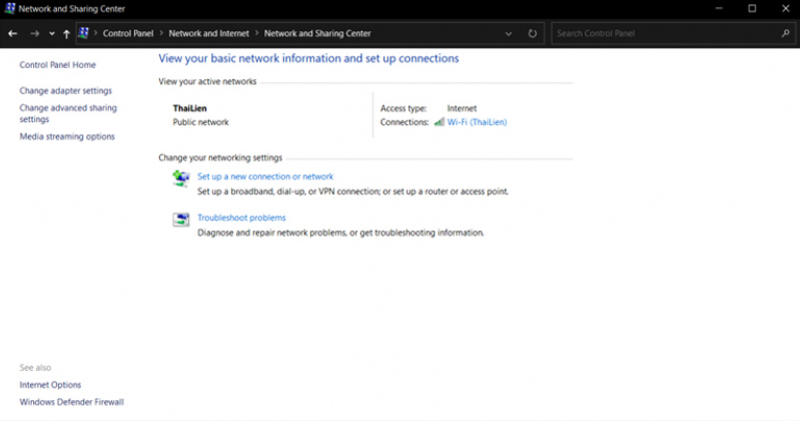Select Control Panel in the breadcrumb

tap(129, 33)
